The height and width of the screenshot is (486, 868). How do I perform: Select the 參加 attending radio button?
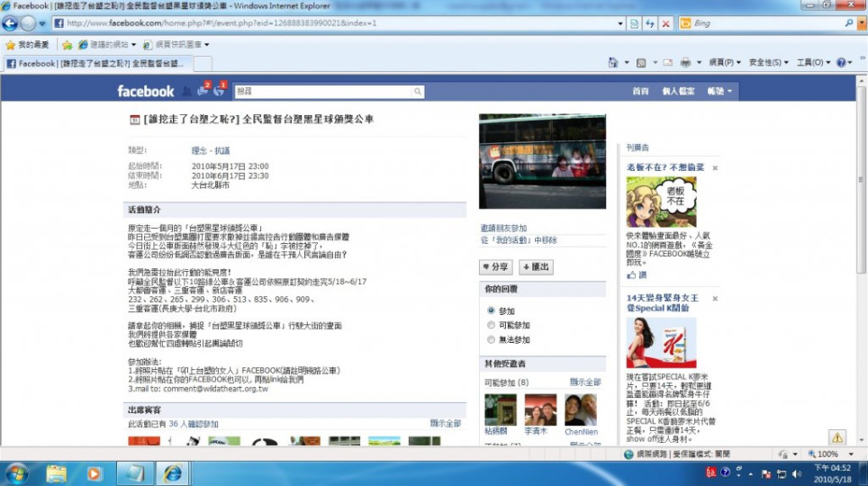[x=491, y=310]
